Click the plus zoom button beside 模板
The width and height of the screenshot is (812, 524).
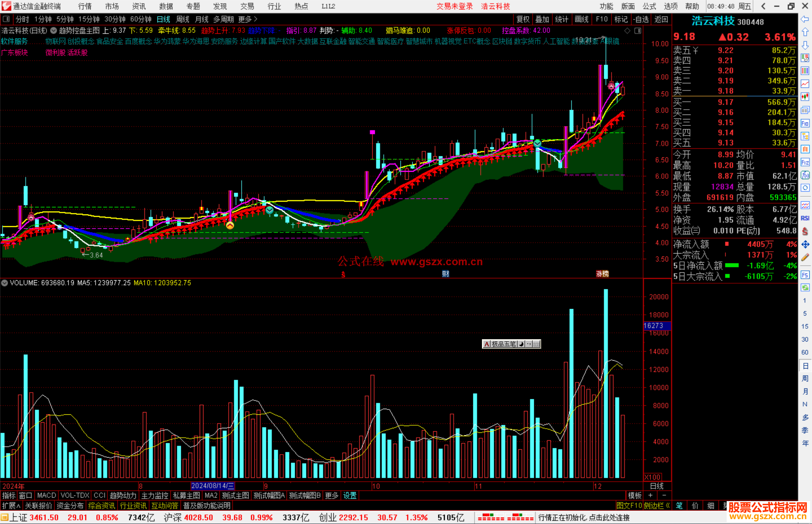click(650, 495)
